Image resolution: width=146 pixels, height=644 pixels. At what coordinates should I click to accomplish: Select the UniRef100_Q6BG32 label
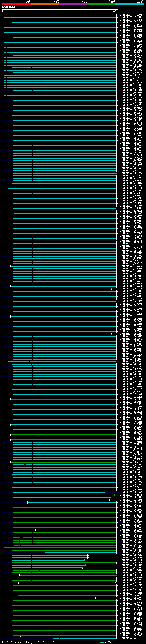coord(131,364)
